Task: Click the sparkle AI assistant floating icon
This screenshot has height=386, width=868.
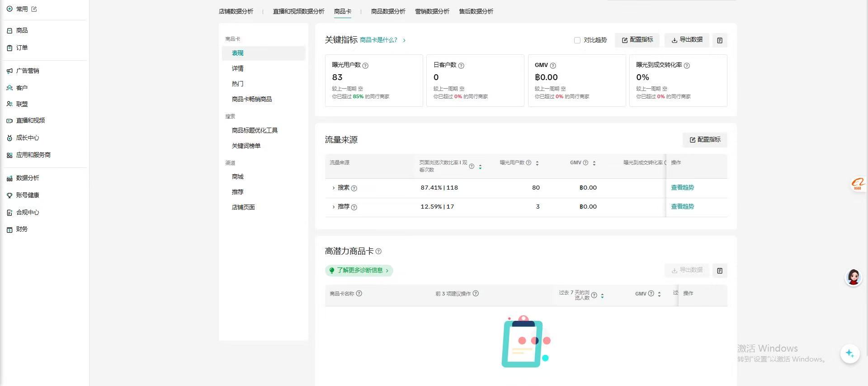Action: click(x=849, y=353)
